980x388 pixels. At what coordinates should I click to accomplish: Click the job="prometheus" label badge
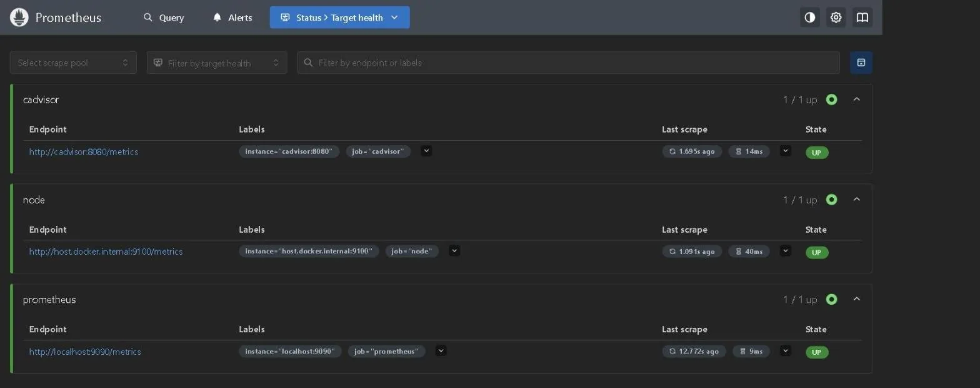(387, 351)
